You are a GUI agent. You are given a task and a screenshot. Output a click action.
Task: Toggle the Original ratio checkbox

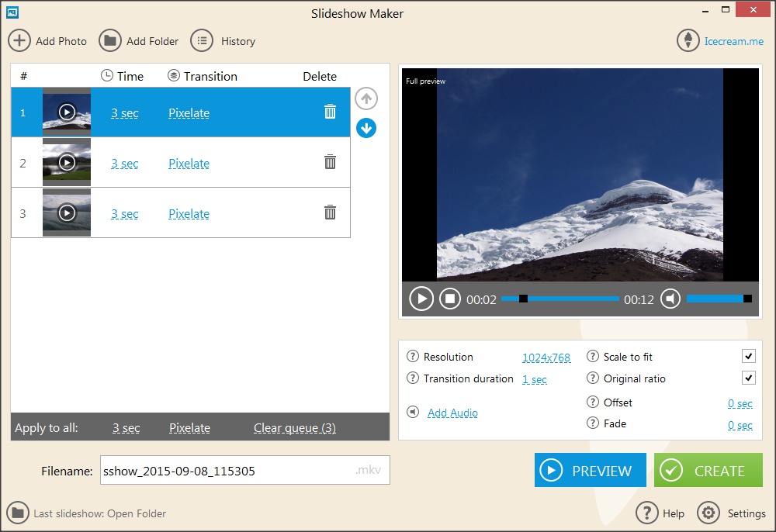pos(749,378)
